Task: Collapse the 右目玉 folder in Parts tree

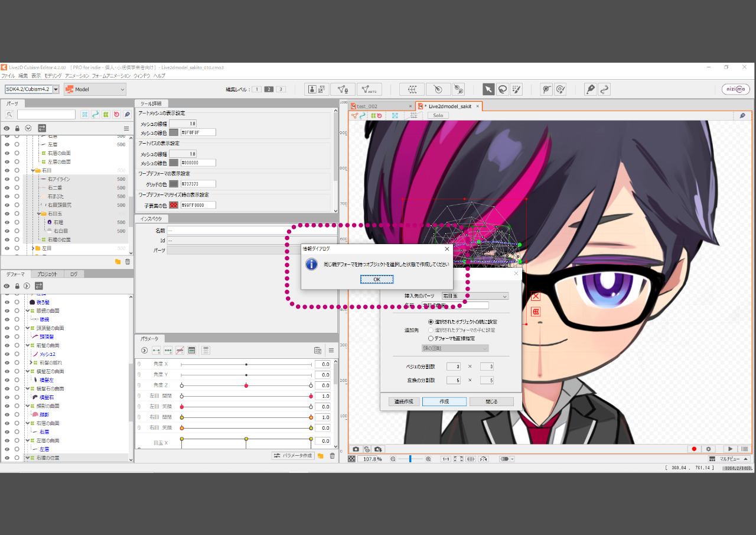Action: (x=39, y=213)
